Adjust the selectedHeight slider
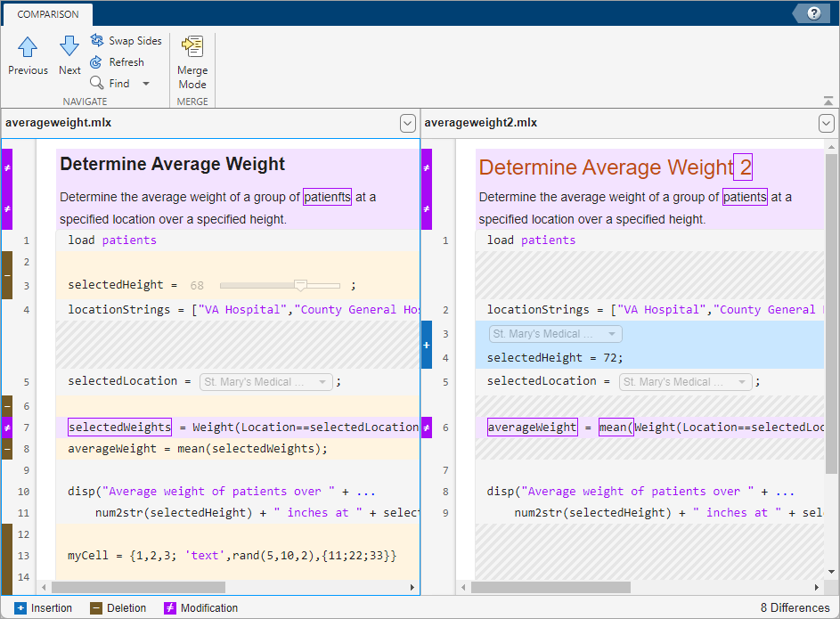Viewport: 840px width, 619px height. pyautogui.click(x=300, y=286)
